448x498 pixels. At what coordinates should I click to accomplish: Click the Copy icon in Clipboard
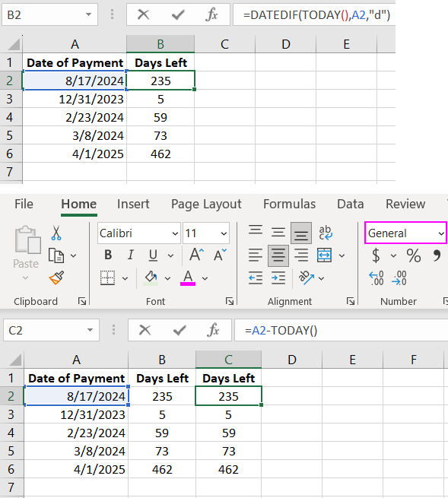tap(56, 255)
